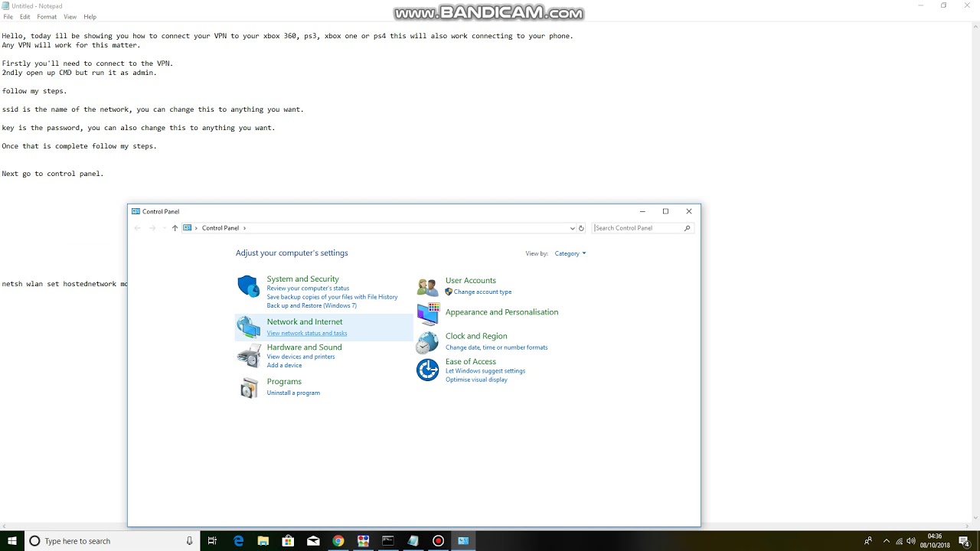The width and height of the screenshot is (980, 551).
Task: Open Appearance and Personalisation heading
Action: click(501, 312)
